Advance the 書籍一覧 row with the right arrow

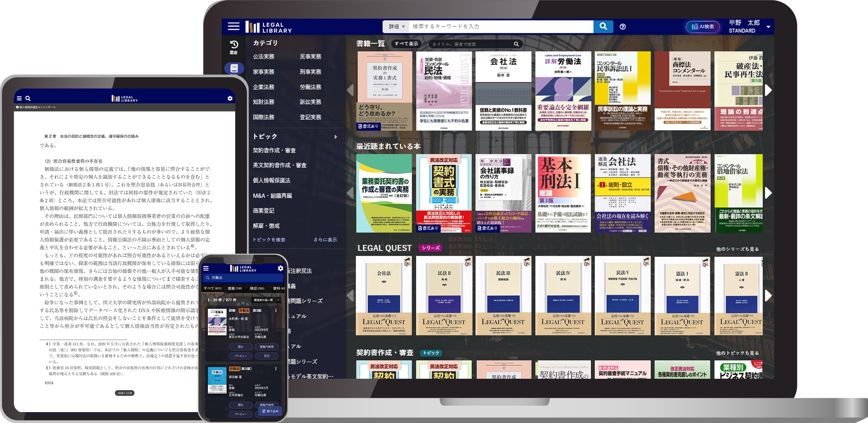(768, 90)
